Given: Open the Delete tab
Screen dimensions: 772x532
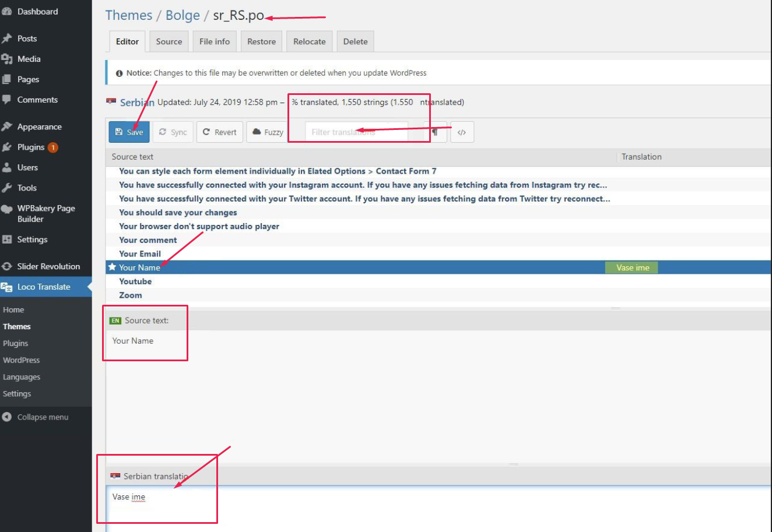Looking at the screenshot, I should (355, 41).
